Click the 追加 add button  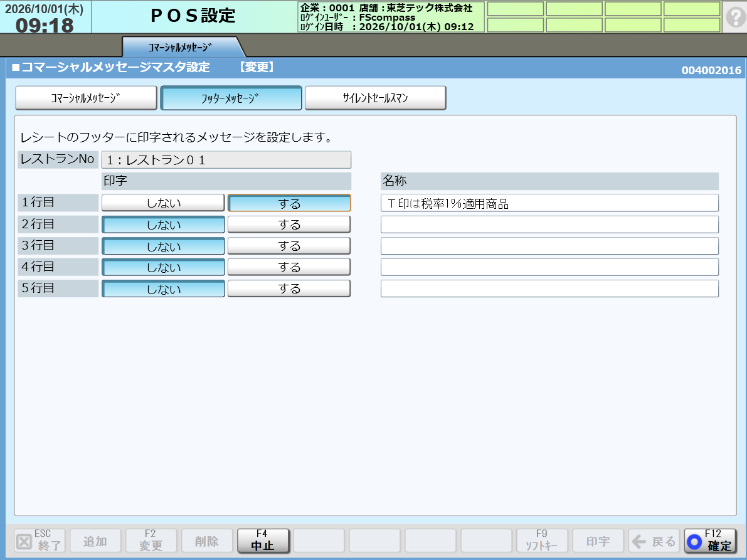(x=95, y=541)
